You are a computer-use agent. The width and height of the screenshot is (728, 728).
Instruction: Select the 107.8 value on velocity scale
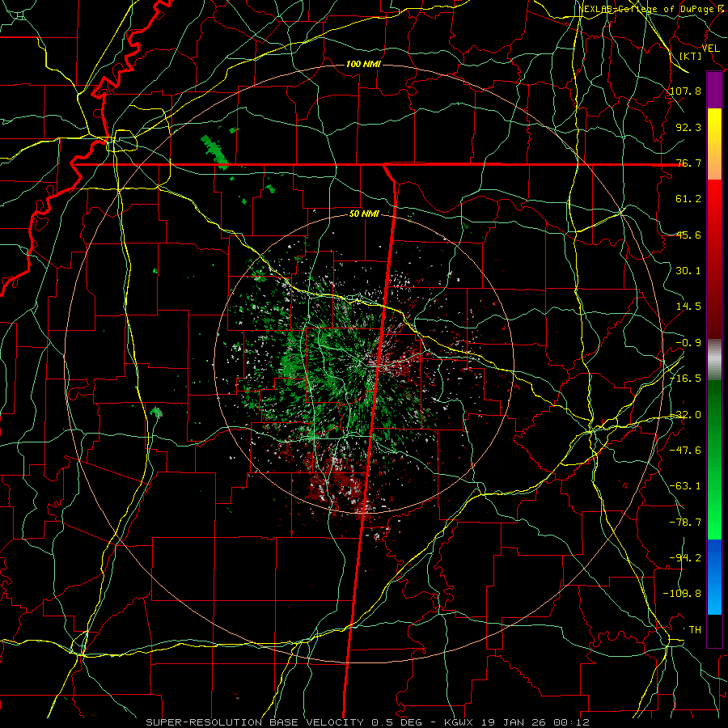pos(686,91)
